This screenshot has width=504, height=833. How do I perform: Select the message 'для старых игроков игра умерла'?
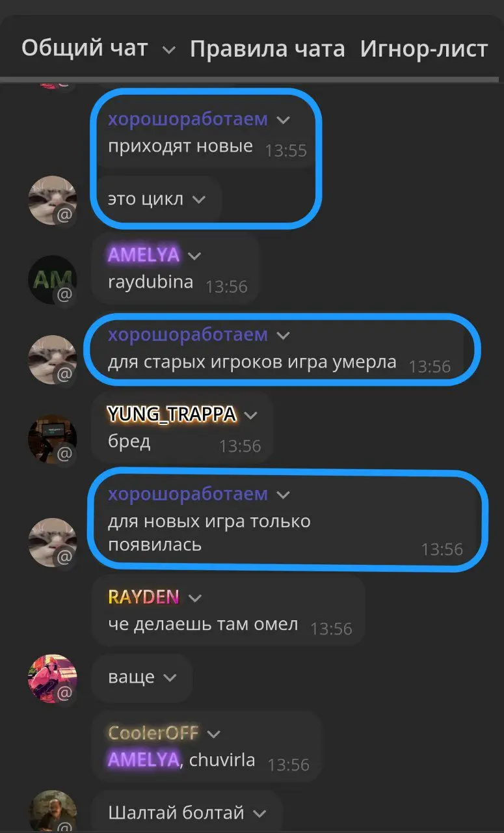(x=252, y=362)
